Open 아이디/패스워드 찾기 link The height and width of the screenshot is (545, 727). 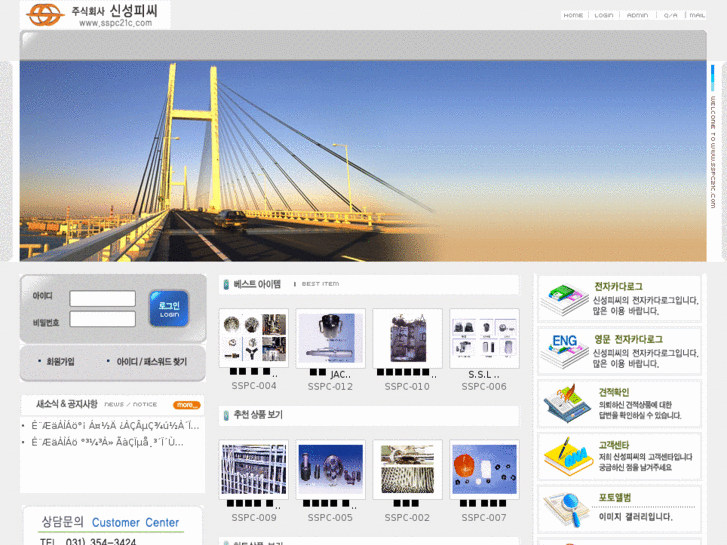click(152, 361)
